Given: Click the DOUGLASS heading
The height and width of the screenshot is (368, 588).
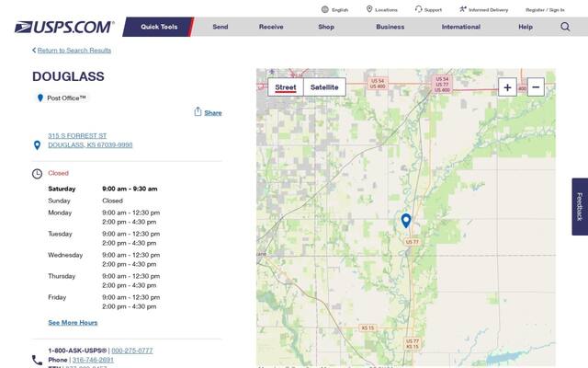Looking at the screenshot, I should point(68,76).
